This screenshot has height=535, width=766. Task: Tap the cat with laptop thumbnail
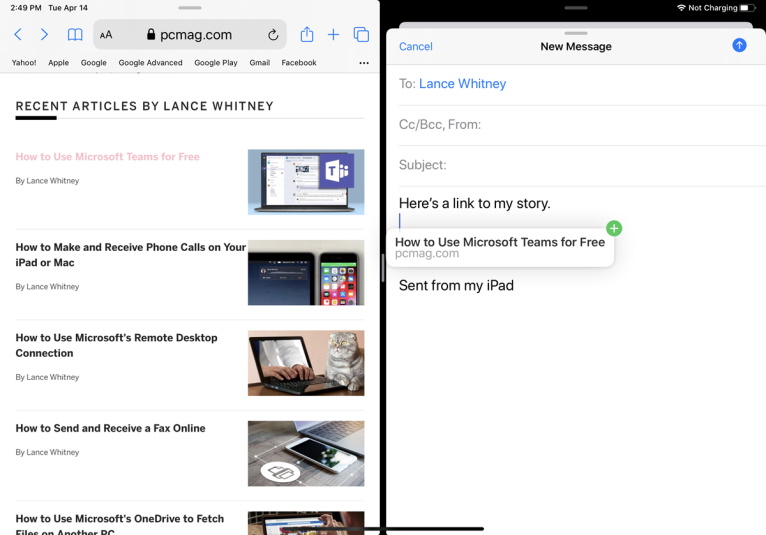pos(306,363)
